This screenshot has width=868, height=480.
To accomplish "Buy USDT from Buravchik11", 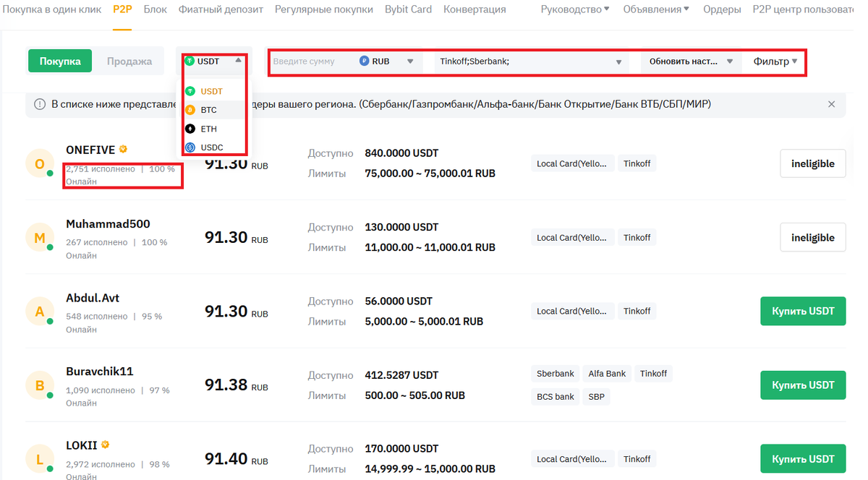I will [803, 385].
